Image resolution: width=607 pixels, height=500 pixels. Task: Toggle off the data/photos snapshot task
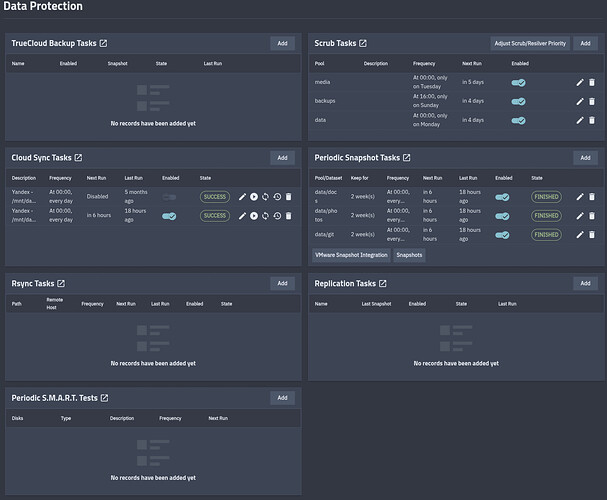point(502,216)
